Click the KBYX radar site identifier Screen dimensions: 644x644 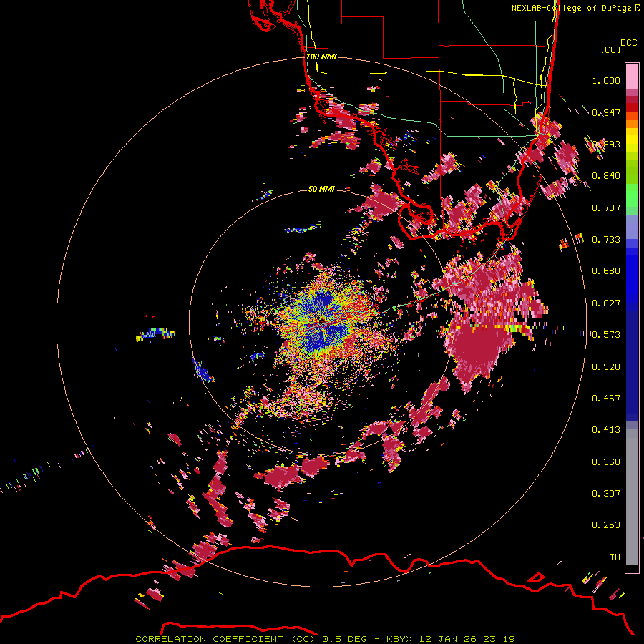point(401,639)
